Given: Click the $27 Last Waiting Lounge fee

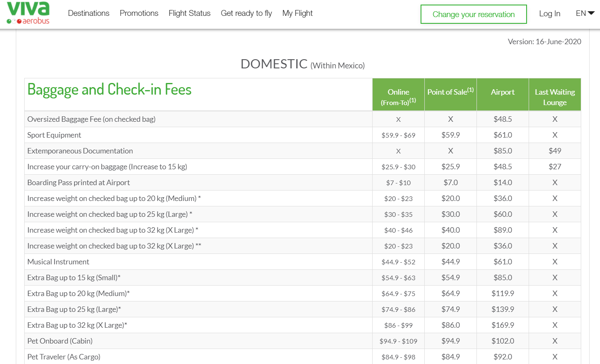Looking at the screenshot, I should click(x=555, y=167).
